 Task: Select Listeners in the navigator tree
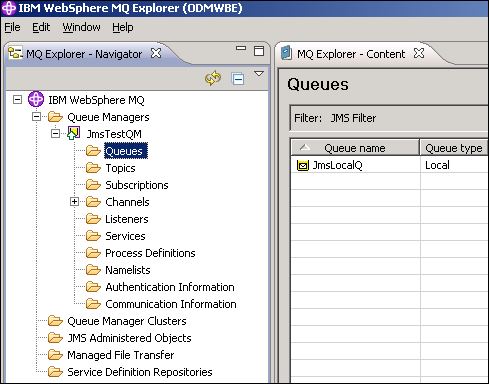click(x=127, y=219)
